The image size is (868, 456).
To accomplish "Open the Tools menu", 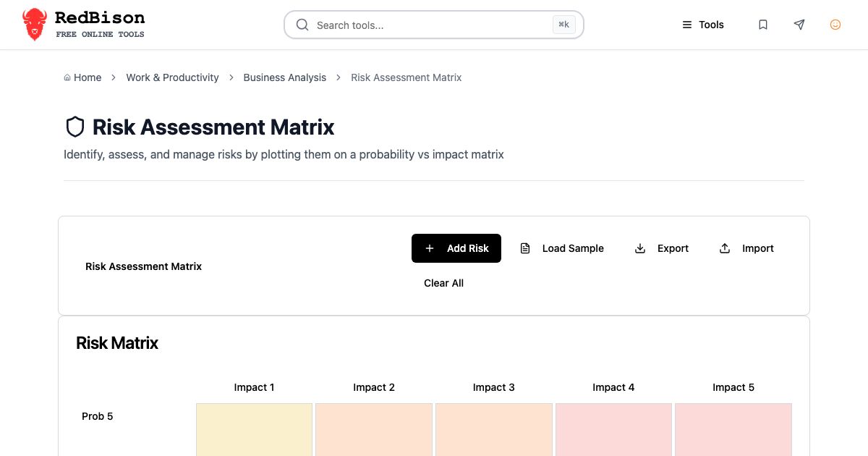I will coord(703,25).
